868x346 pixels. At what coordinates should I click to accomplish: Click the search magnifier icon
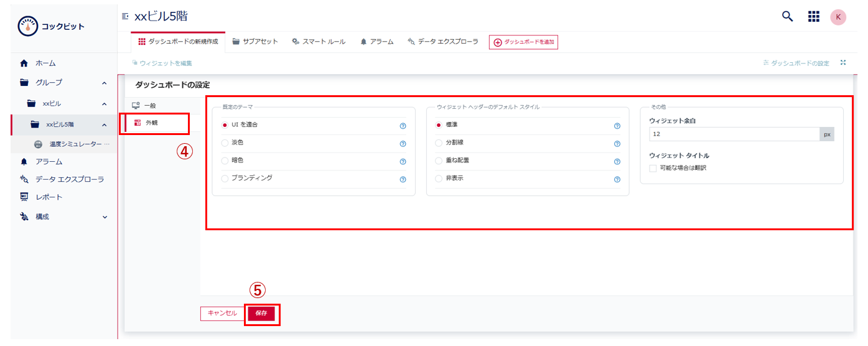click(x=787, y=17)
